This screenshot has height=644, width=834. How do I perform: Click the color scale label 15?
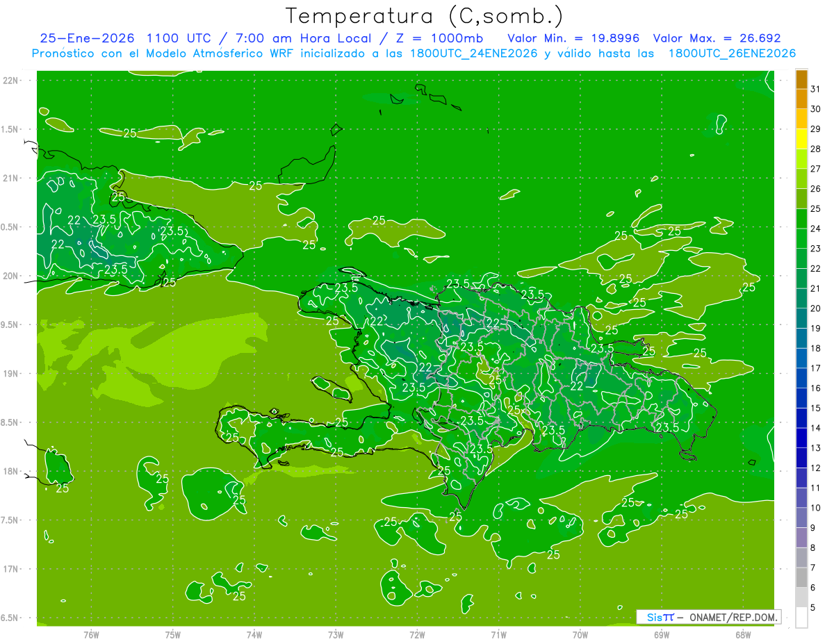(x=815, y=408)
